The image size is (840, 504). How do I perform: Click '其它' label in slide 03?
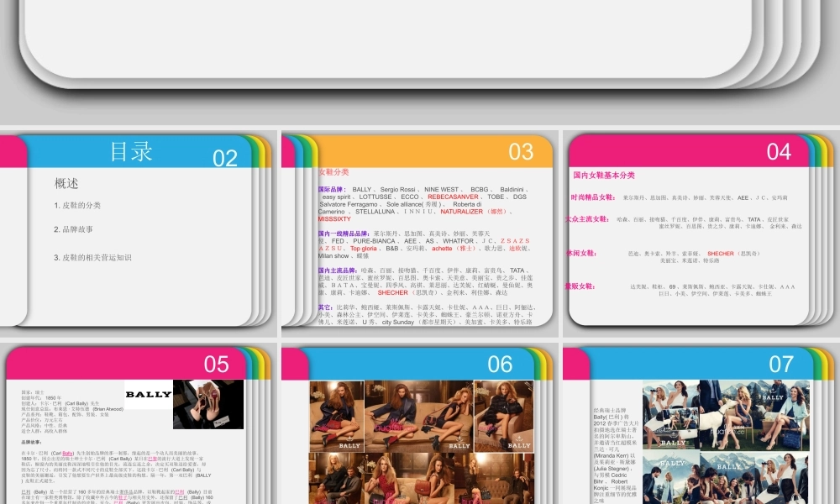(326, 307)
